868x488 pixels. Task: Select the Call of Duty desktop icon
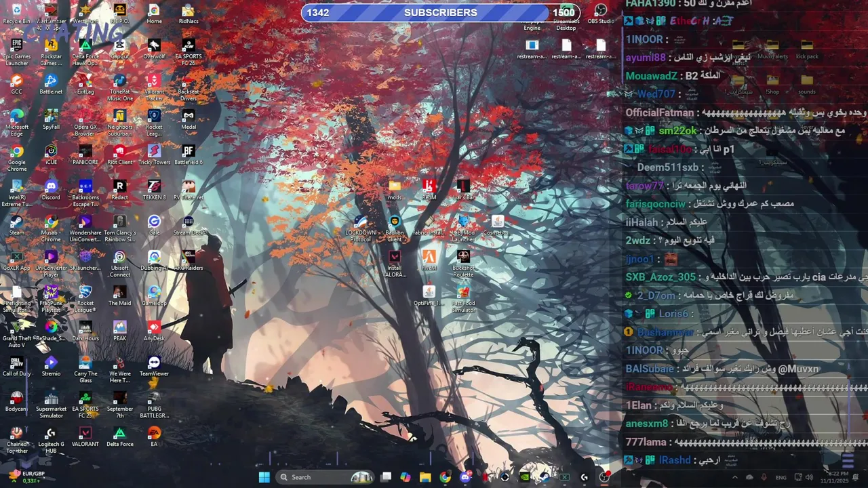tap(16, 366)
